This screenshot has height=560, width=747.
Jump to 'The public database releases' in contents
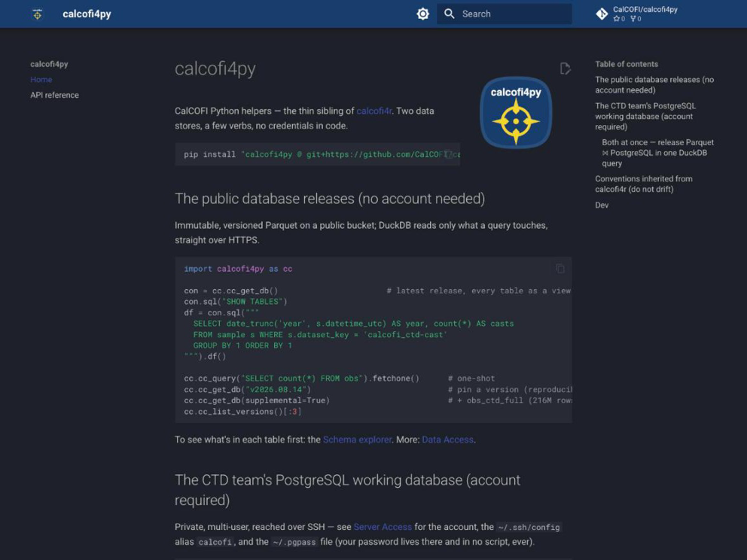click(x=654, y=85)
